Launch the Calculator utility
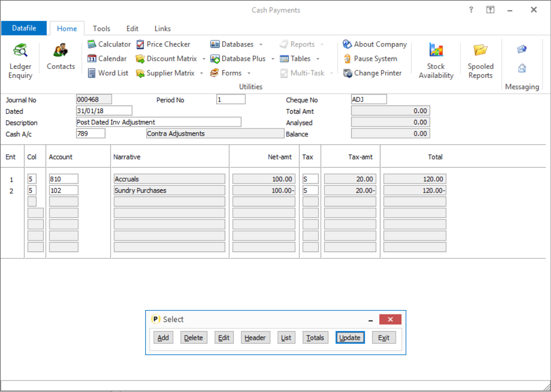Viewport: 551px width, 392px height. [x=109, y=44]
